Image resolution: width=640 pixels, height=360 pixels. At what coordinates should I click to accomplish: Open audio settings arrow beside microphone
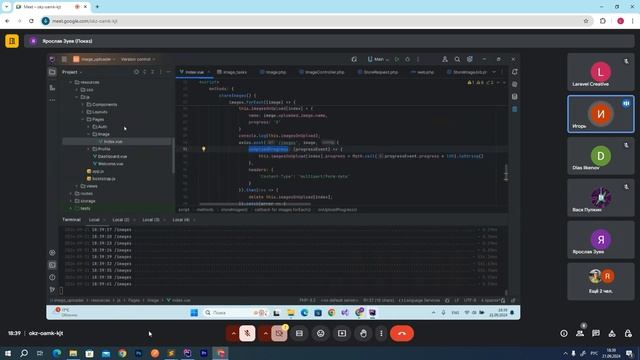pyautogui.click(x=233, y=333)
